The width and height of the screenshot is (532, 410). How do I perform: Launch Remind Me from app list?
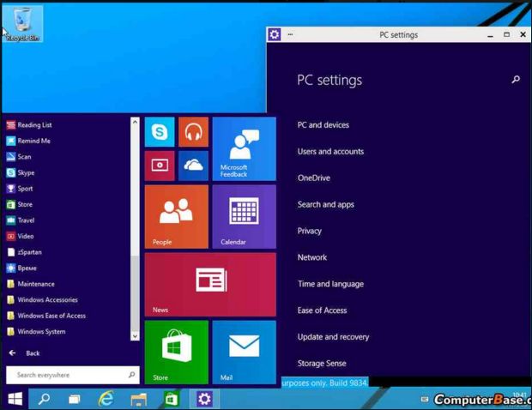coord(28,141)
